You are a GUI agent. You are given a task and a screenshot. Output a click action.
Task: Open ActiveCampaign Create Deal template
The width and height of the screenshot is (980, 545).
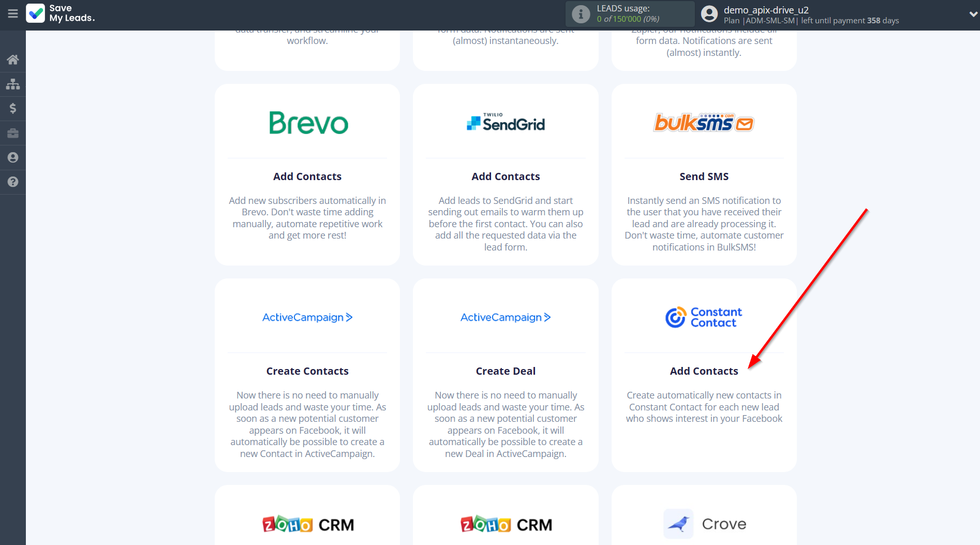tap(506, 371)
